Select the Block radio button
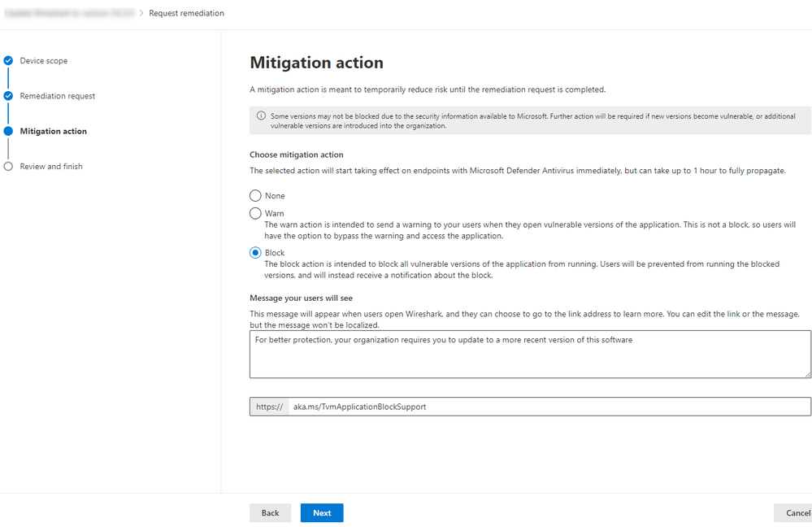Screen dimensions: 812x527 pos(255,253)
